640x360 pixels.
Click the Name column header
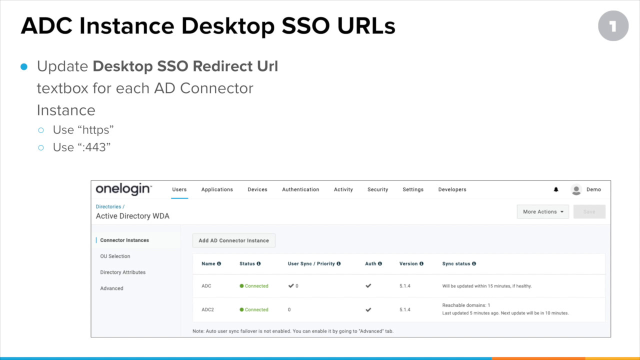[x=208, y=264]
